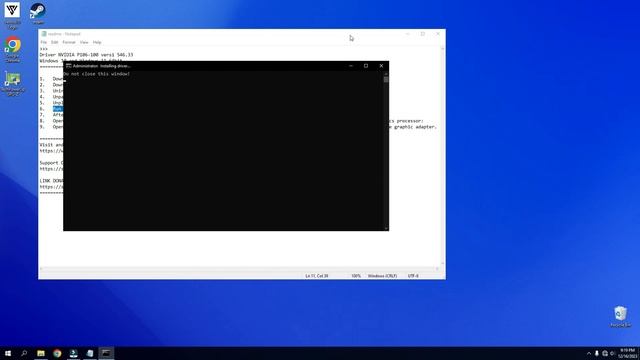Open the Recycle Bin on the desktop
Image resolution: width=640 pixels, height=360 pixels.
(620, 316)
